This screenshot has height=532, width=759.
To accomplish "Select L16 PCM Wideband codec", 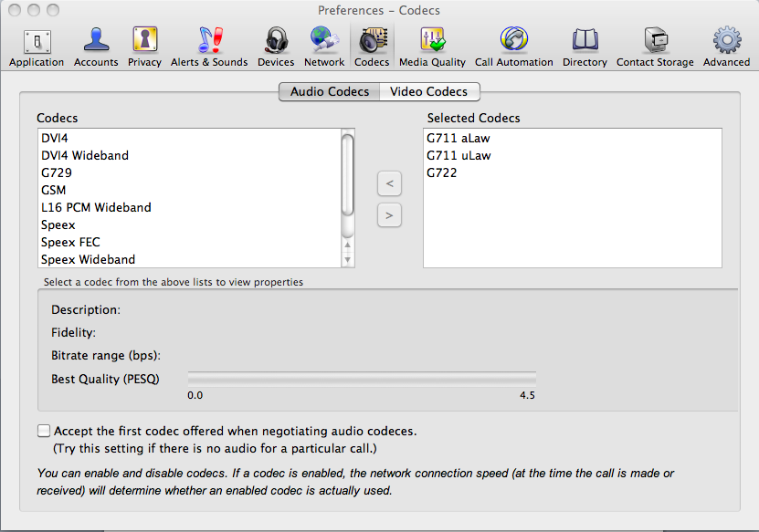I will [x=190, y=208].
